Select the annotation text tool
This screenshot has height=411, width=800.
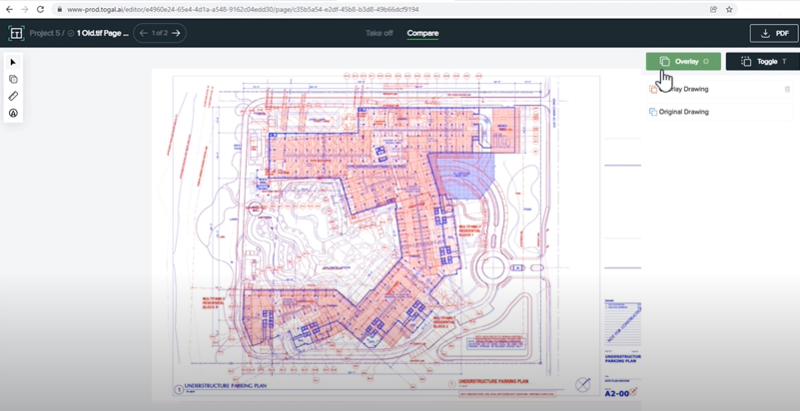click(x=13, y=113)
